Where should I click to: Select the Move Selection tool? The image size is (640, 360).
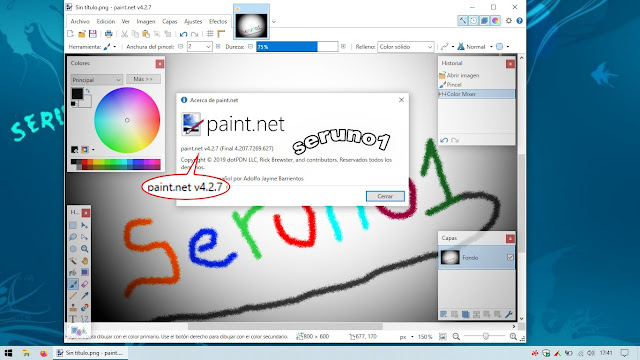84,237
